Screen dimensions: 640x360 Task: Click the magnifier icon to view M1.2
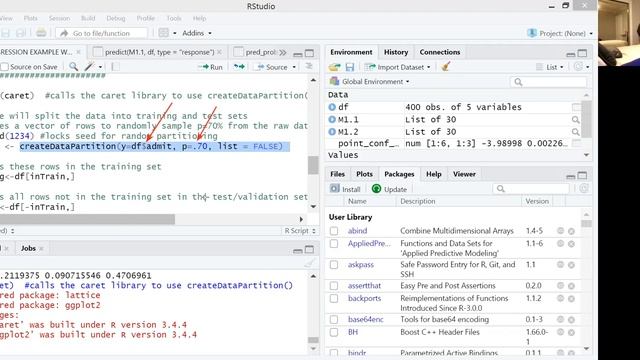(576, 132)
